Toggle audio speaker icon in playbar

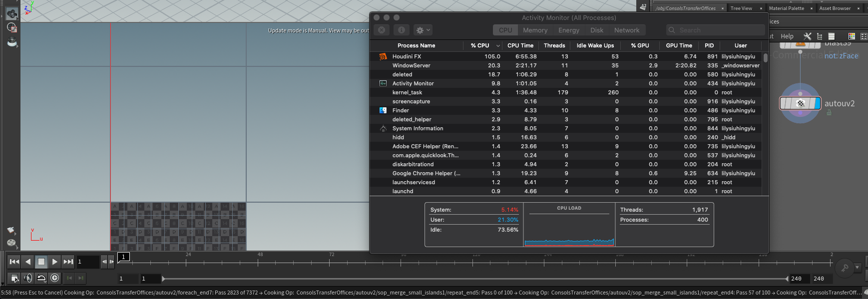[28, 278]
